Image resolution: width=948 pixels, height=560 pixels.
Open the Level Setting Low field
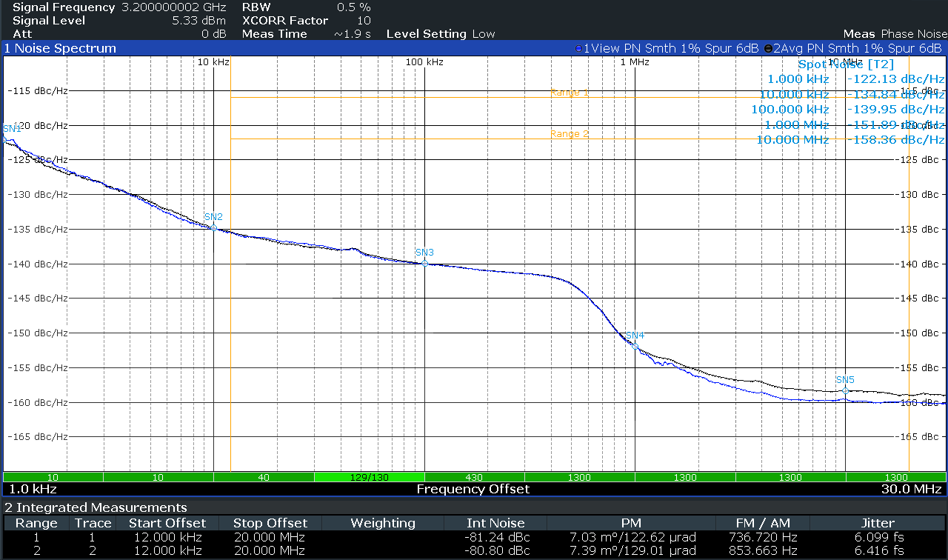(x=441, y=34)
